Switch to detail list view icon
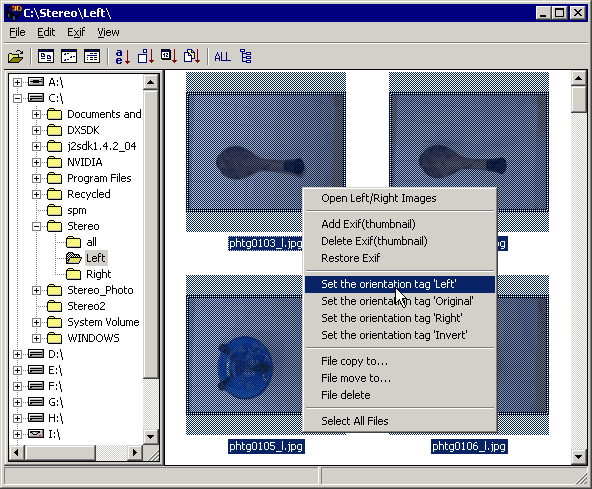The height and width of the screenshot is (489, 592). pyautogui.click(x=92, y=57)
